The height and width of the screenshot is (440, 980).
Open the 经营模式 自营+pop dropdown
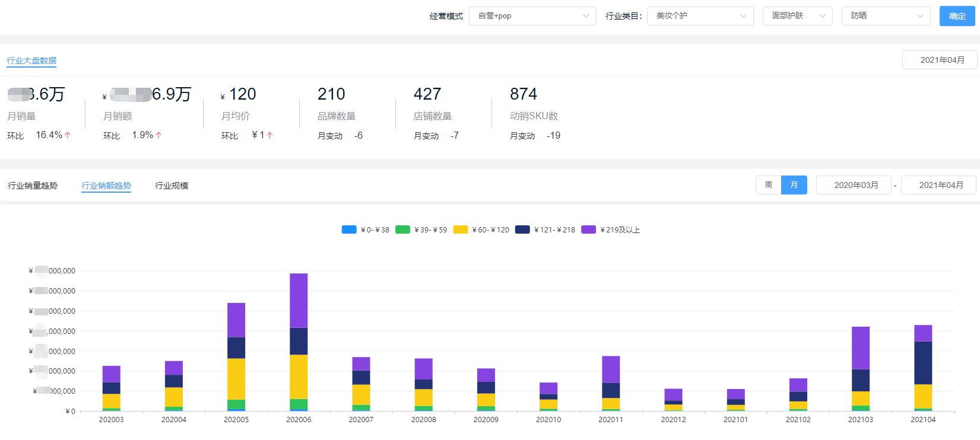[532, 16]
